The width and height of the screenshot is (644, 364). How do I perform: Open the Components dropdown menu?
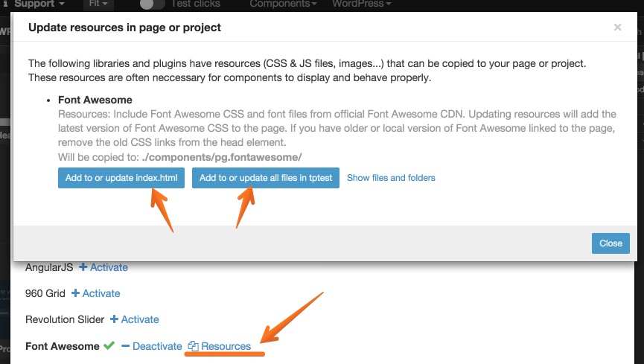[283, 4]
